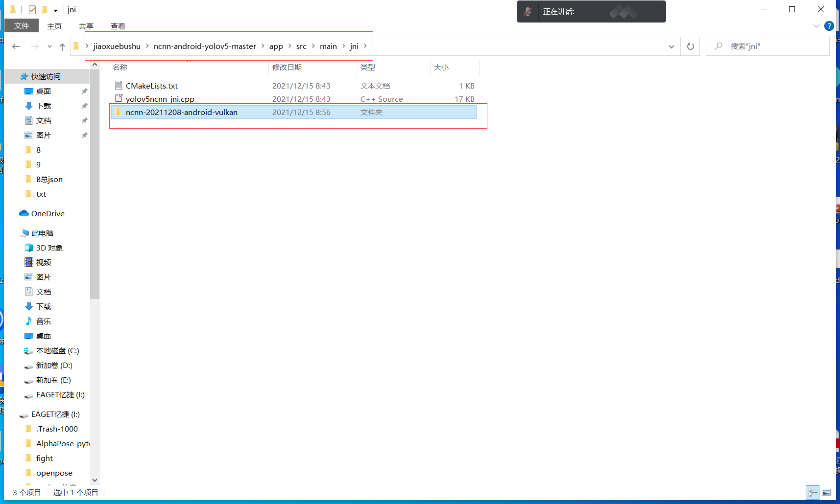Click the Forward navigation arrow
This screenshot has height=504, width=840.
34,46
